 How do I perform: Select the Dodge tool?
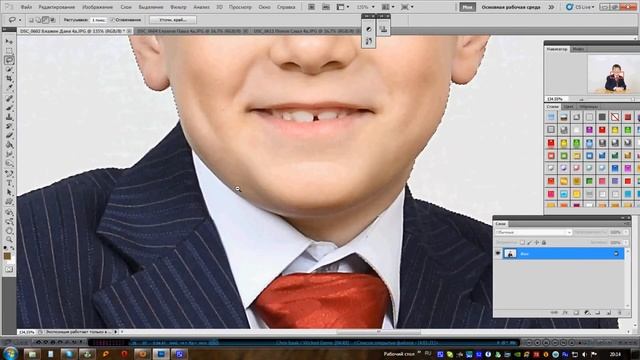(9, 163)
